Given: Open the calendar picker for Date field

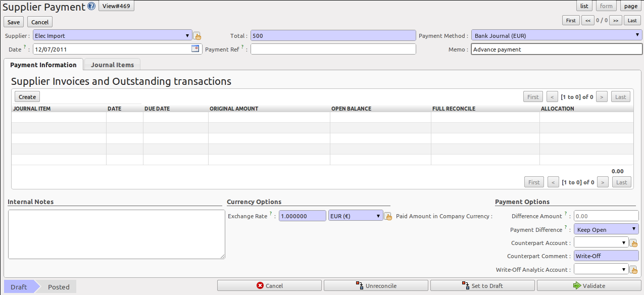Looking at the screenshot, I should coord(195,49).
